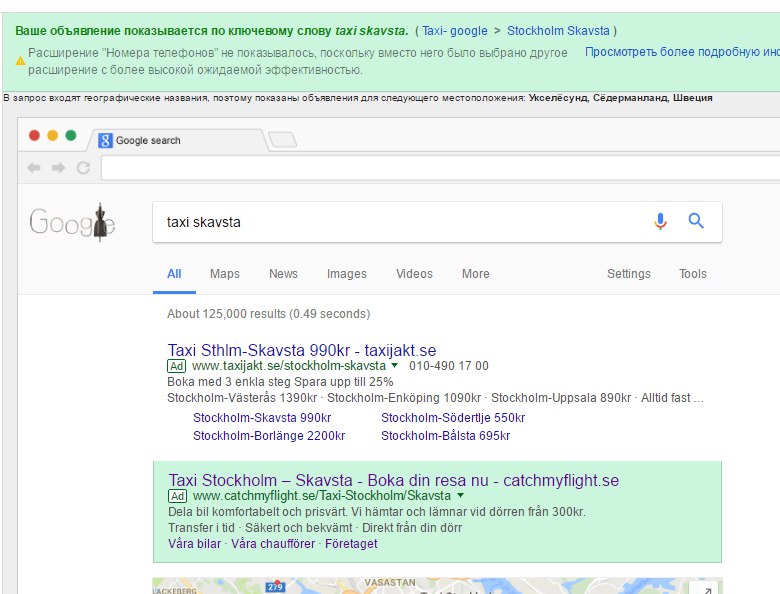Select the All results tab
The width and height of the screenshot is (780, 594).
[174, 274]
